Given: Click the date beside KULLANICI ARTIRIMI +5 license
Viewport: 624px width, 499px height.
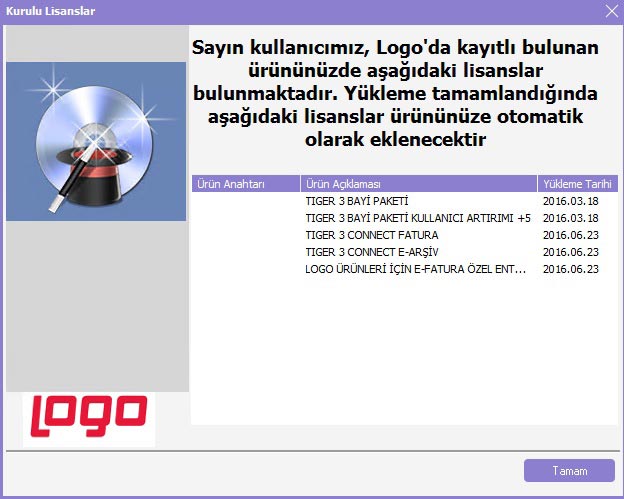Looking at the screenshot, I should click(x=570, y=218).
